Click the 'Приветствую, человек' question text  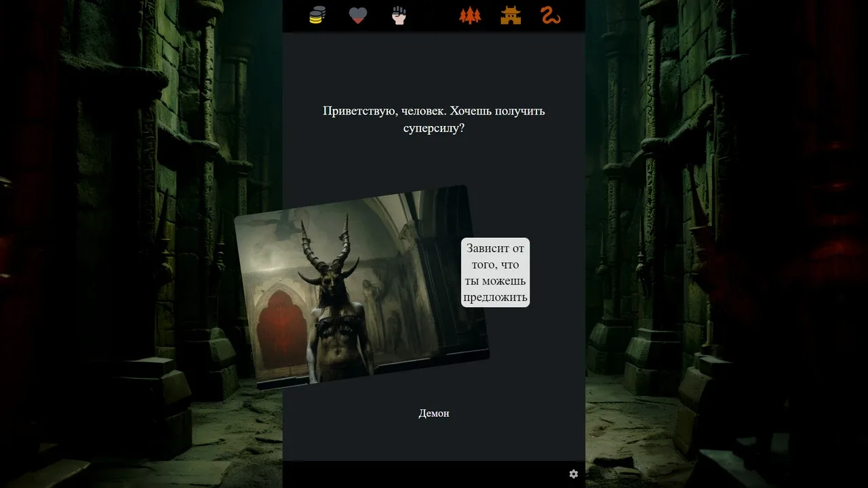433,110
